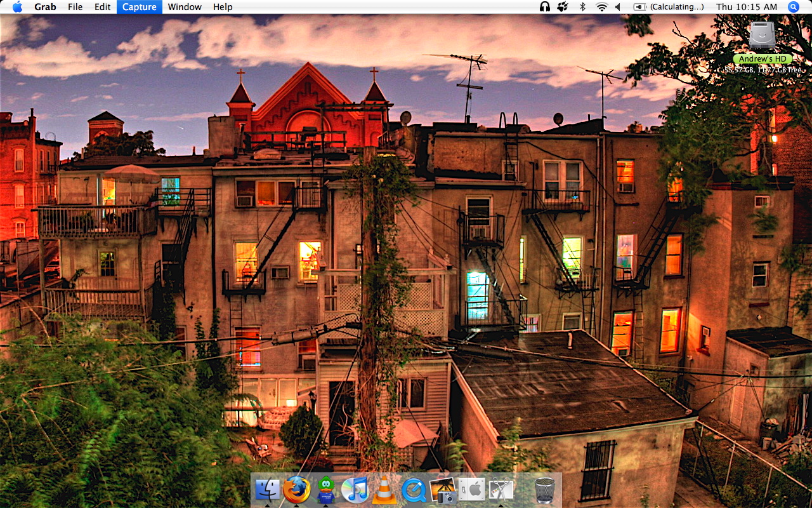Click the Thu 10:15 AM clock
Screen dimensions: 812x508
click(x=747, y=7)
